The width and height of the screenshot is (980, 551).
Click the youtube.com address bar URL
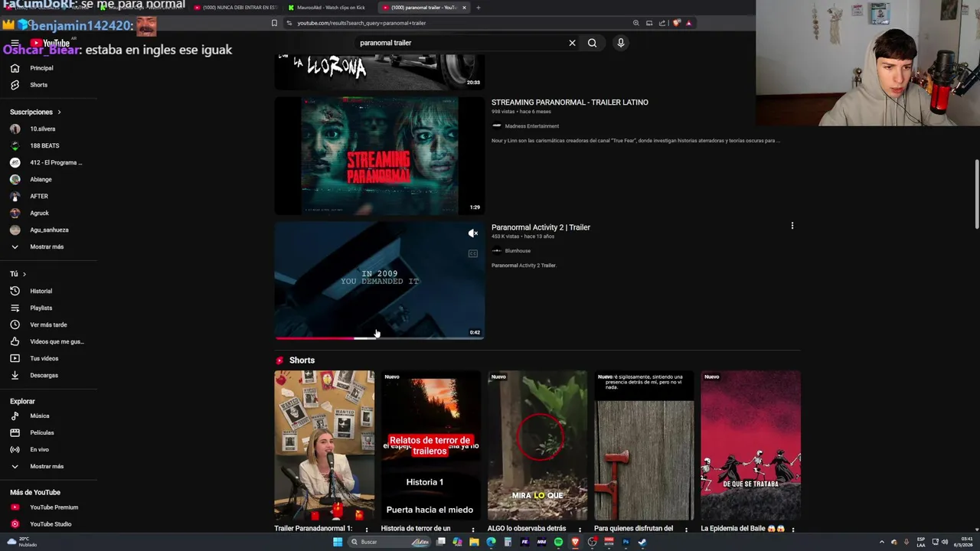[x=361, y=23]
